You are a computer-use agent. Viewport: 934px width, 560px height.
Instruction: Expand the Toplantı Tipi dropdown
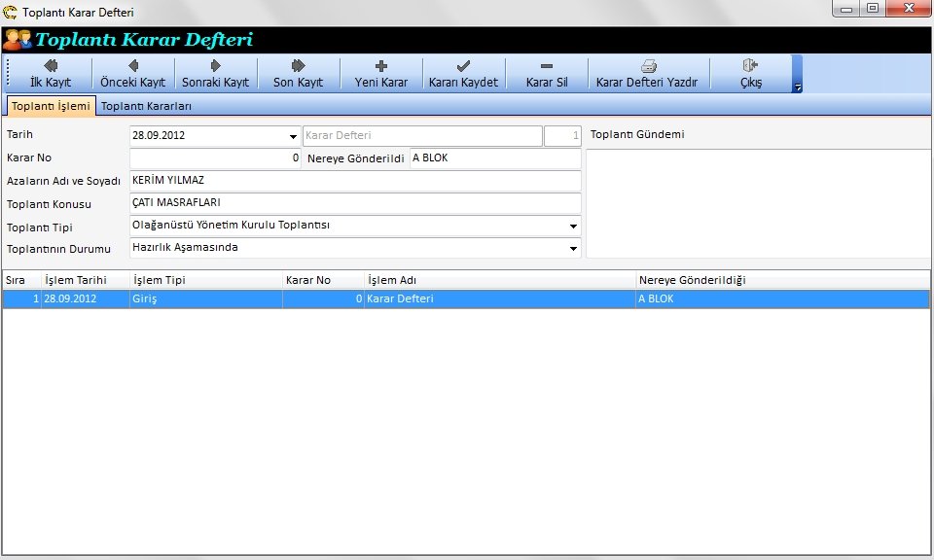click(573, 227)
